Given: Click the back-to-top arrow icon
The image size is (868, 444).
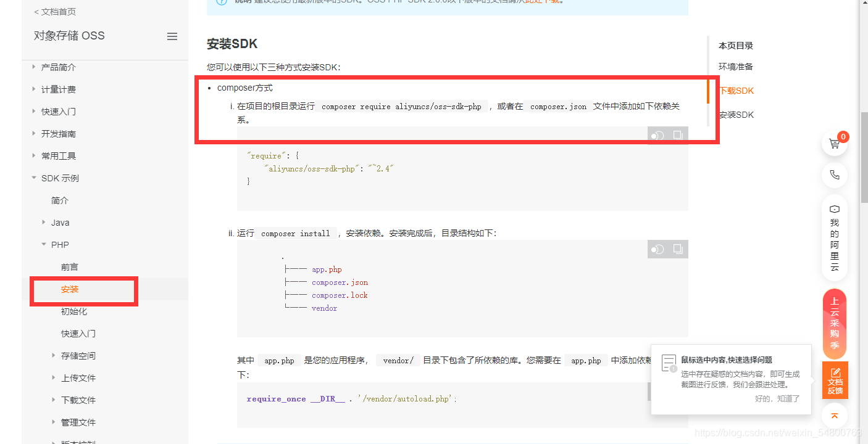Looking at the screenshot, I should [x=834, y=416].
